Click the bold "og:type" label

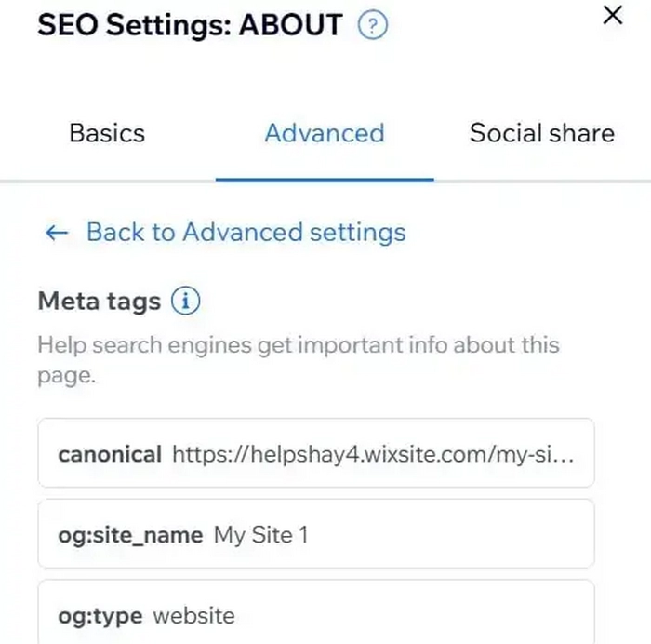coord(100,615)
